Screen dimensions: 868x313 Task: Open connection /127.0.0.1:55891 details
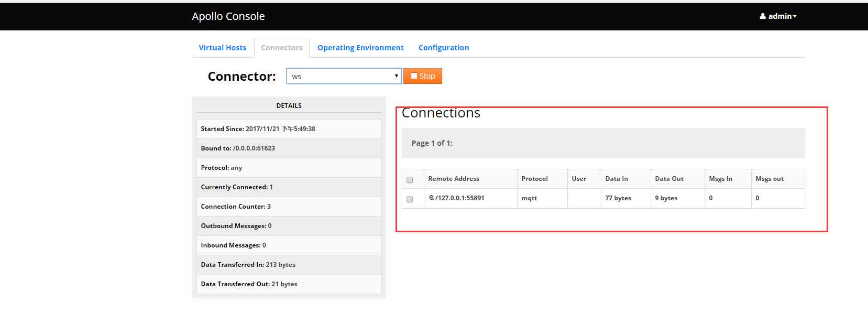tap(459, 198)
